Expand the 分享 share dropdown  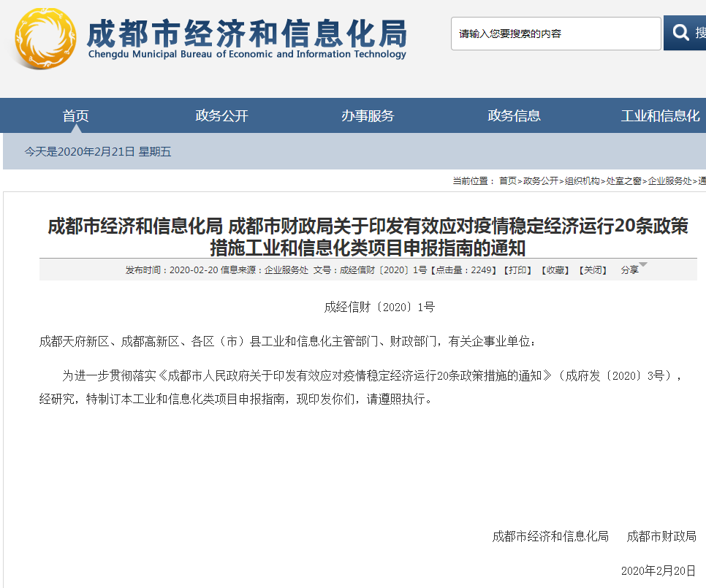point(629,270)
